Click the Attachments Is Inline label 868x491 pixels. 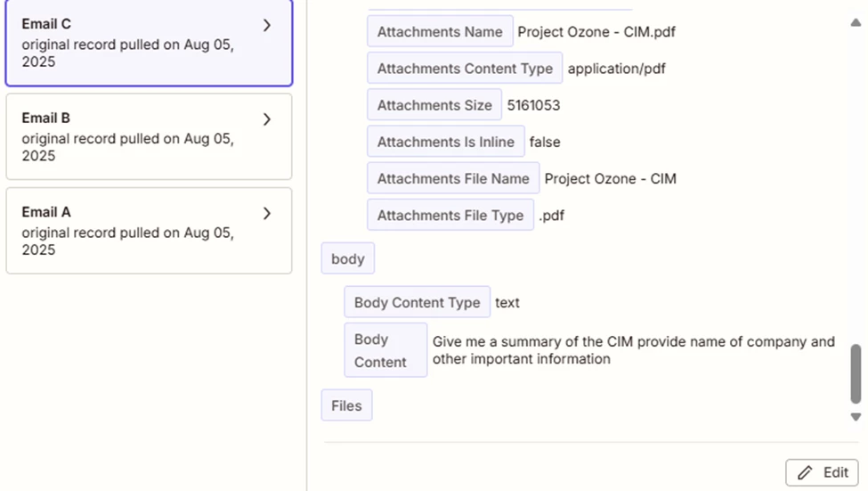(x=446, y=142)
